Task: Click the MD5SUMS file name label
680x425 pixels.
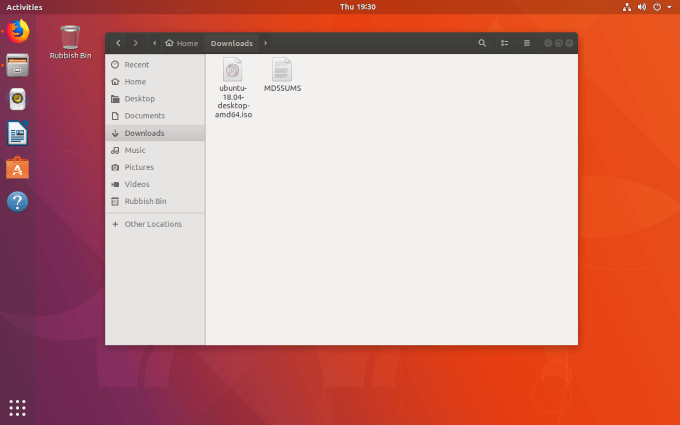Action: [282, 88]
